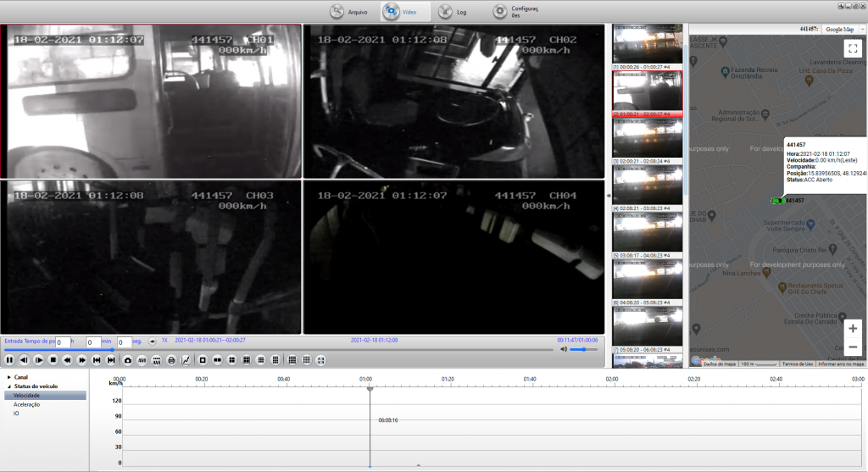Select Aceleração in the status tree

point(27,404)
